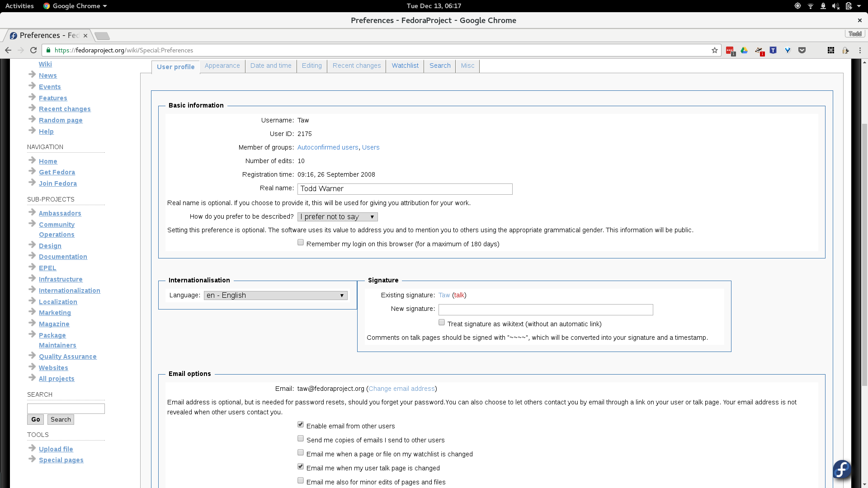Switch to the Appearance tab

[x=222, y=66]
